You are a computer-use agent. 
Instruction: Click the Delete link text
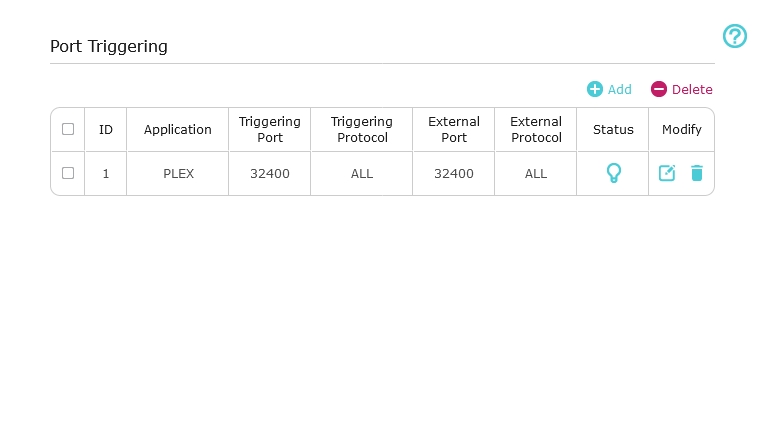click(x=692, y=89)
